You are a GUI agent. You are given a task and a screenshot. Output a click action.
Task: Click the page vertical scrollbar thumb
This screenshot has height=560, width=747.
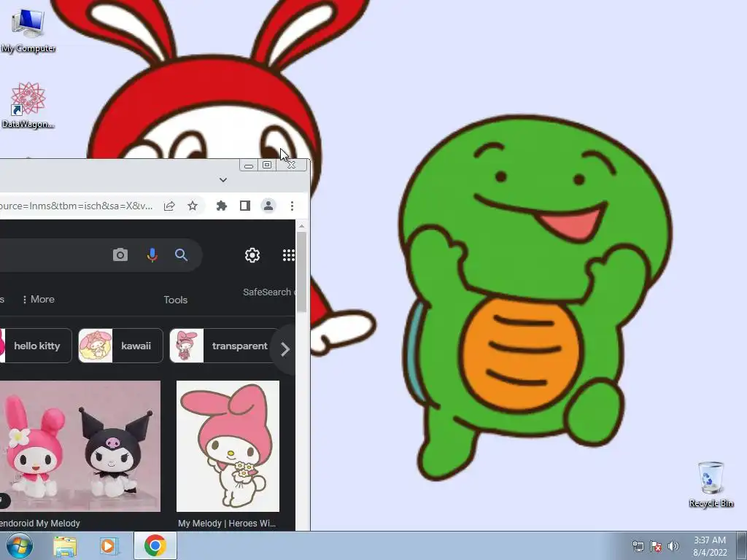point(301,271)
